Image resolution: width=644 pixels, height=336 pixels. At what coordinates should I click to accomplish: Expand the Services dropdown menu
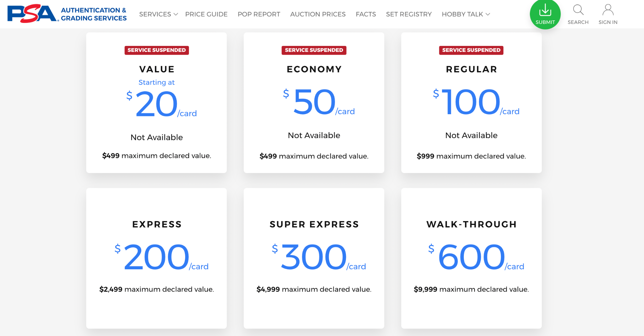[x=158, y=14]
